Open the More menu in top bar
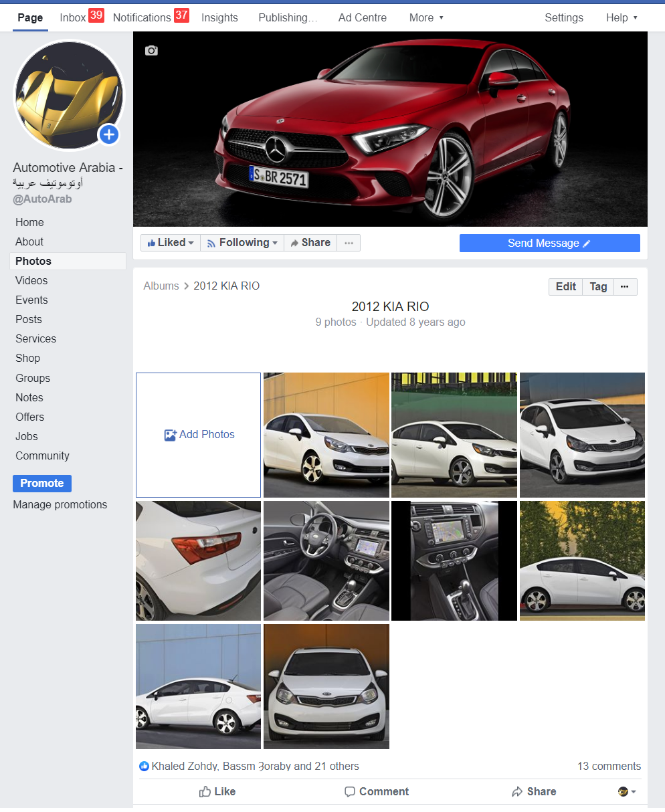 426,17
